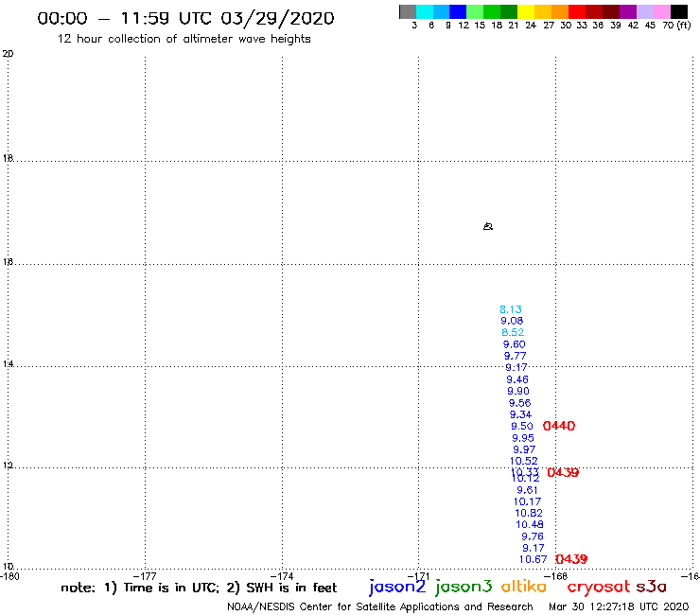Click the cryosat satellite legend label
Viewport: 700px width, 615px height.
pyautogui.click(x=599, y=587)
